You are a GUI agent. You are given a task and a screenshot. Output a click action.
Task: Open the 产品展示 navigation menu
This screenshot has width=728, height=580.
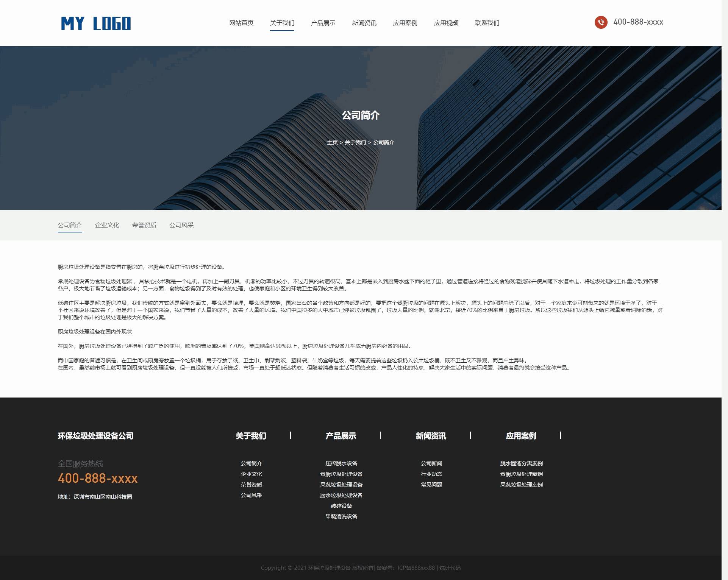tap(323, 23)
